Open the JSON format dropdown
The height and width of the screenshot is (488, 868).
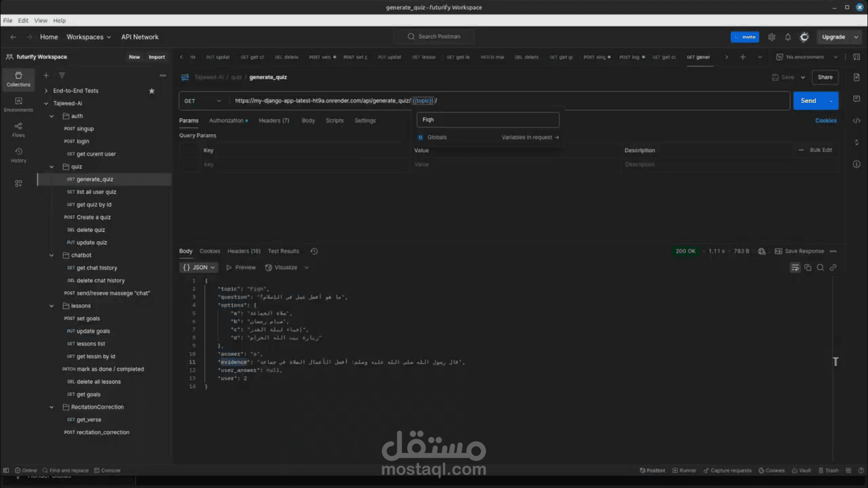click(199, 267)
